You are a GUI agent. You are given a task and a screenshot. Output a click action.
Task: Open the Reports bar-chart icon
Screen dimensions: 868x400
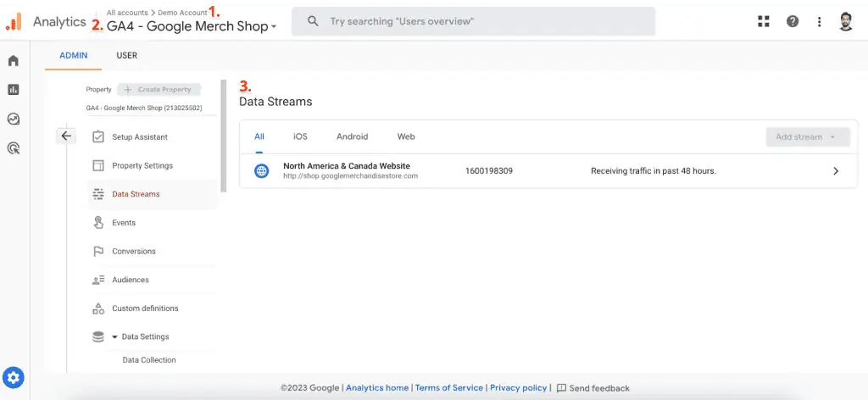[x=14, y=90]
